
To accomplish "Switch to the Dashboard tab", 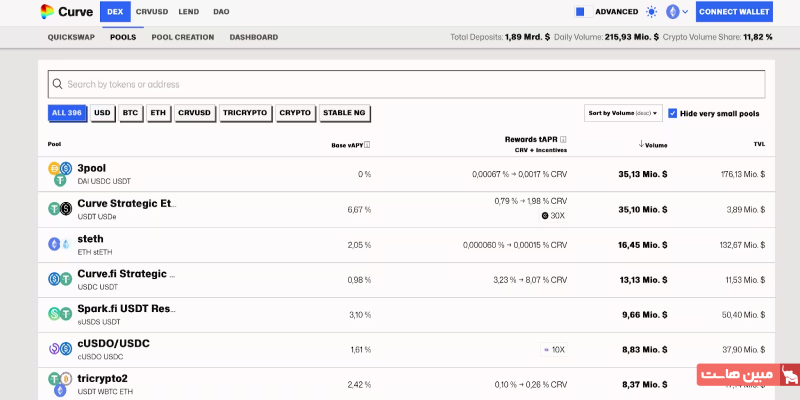I will [x=254, y=37].
